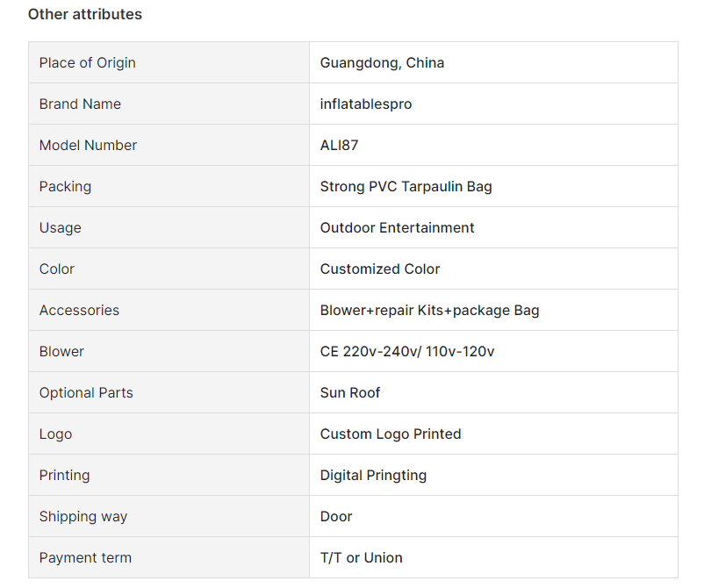The height and width of the screenshot is (588, 704).
Task: Click the ALI87 model value
Action: click(x=339, y=146)
